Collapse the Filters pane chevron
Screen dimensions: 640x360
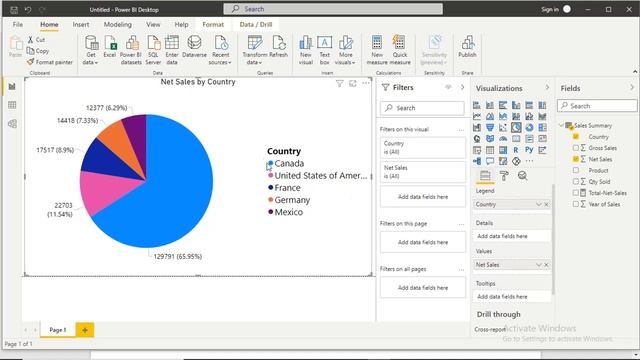pyautogui.click(x=462, y=87)
